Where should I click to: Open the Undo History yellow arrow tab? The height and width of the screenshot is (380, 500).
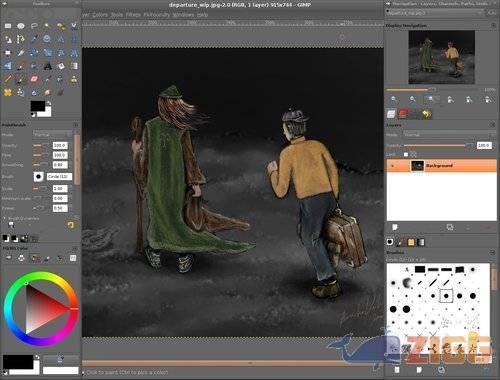coord(426,114)
